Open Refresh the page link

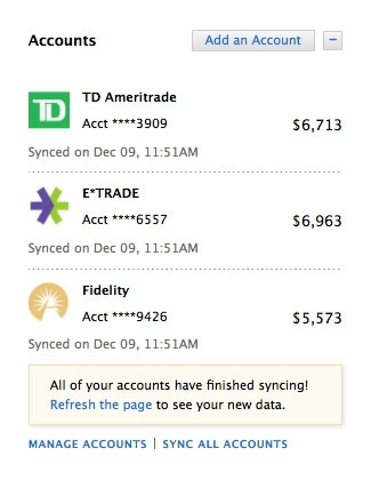click(101, 405)
